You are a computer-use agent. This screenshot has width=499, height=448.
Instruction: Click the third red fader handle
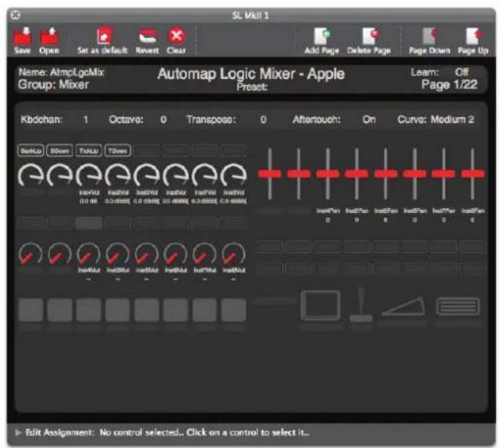point(328,173)
